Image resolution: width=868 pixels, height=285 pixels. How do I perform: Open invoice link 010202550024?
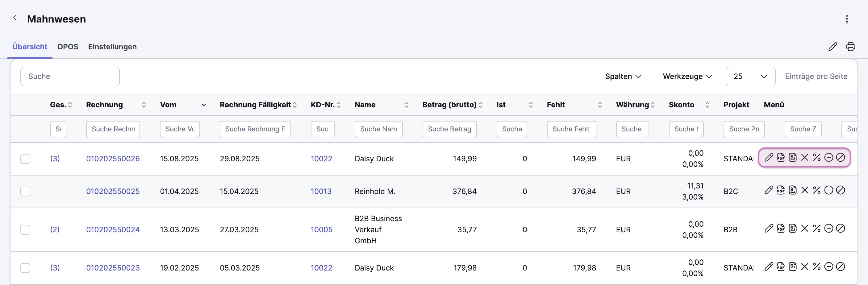[113, 230]
